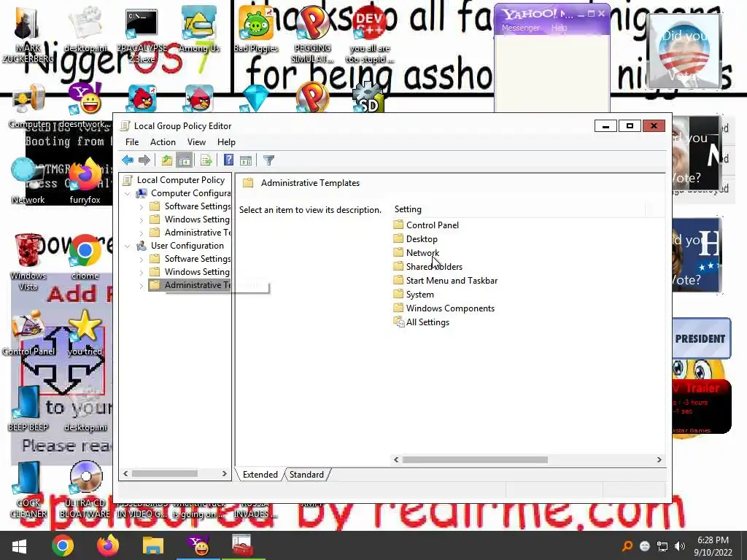Screen dimensions: 747x560
Task: Expand Software Settings under Computer Configuration
Action: point(141,206)
